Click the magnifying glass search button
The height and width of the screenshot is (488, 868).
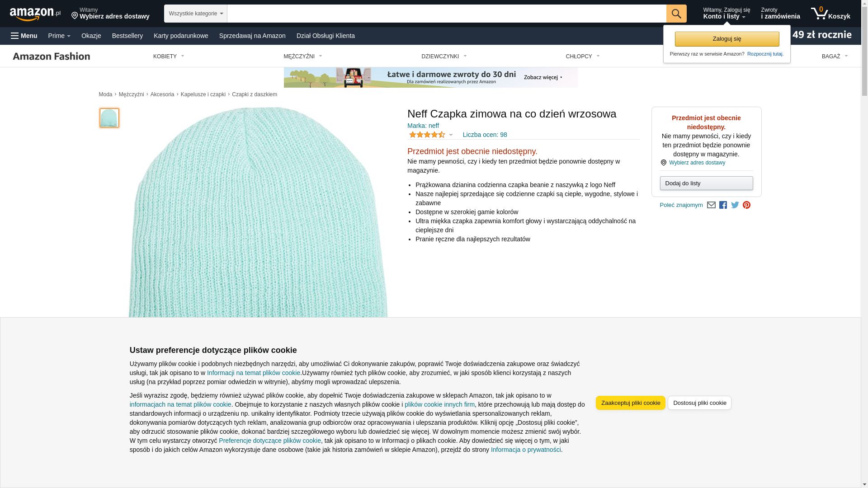coord(676,14)
